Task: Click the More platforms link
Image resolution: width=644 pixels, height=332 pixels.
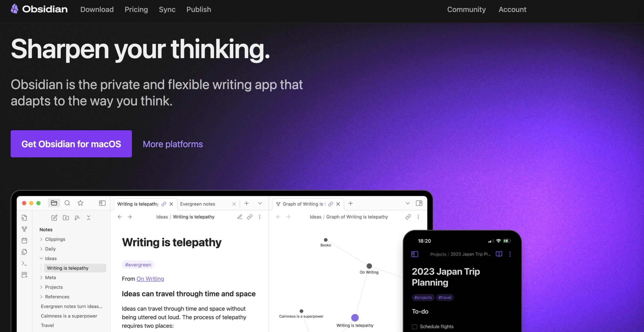Action: 173,144
